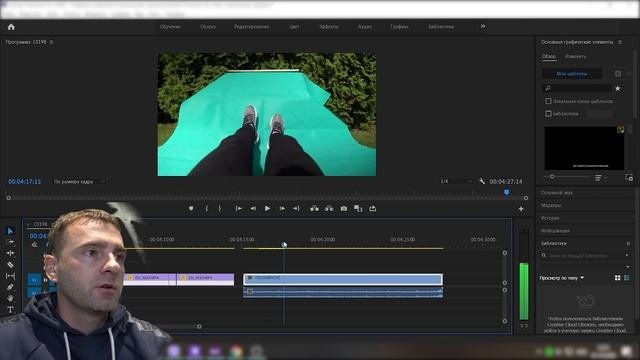This screenshot has height=360, width=640.
Task: Export frame with camera icon
Action: point(344,209)
